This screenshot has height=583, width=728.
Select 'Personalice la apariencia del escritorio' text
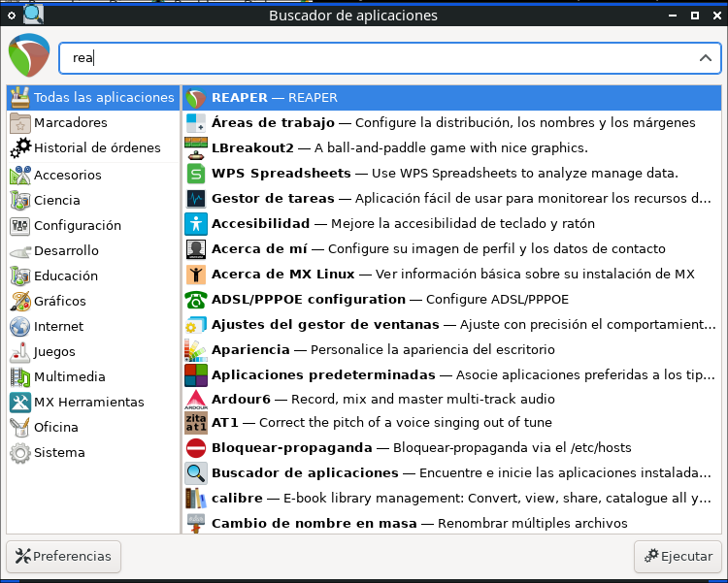point(432,349)
